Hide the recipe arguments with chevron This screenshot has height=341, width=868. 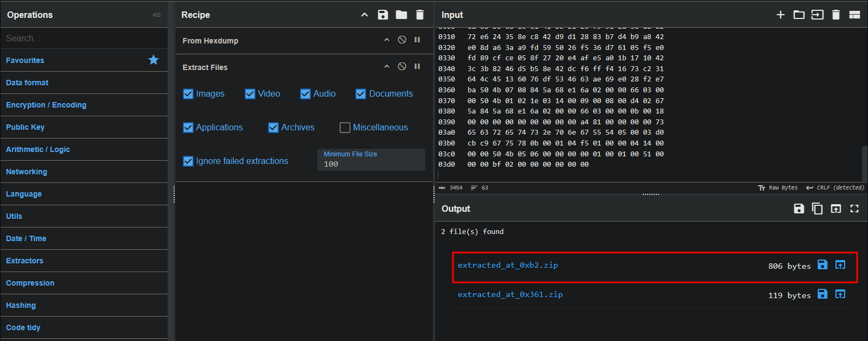(365, 15)
